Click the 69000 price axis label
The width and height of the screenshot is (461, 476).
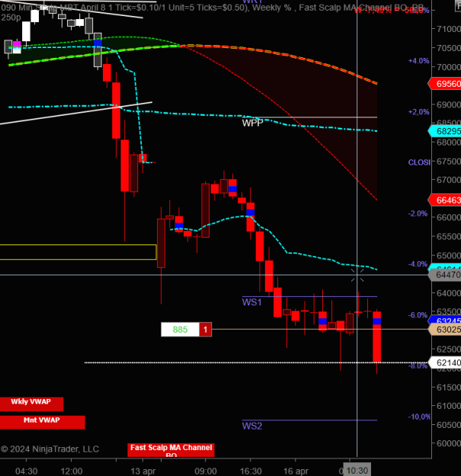click(449, 105)
